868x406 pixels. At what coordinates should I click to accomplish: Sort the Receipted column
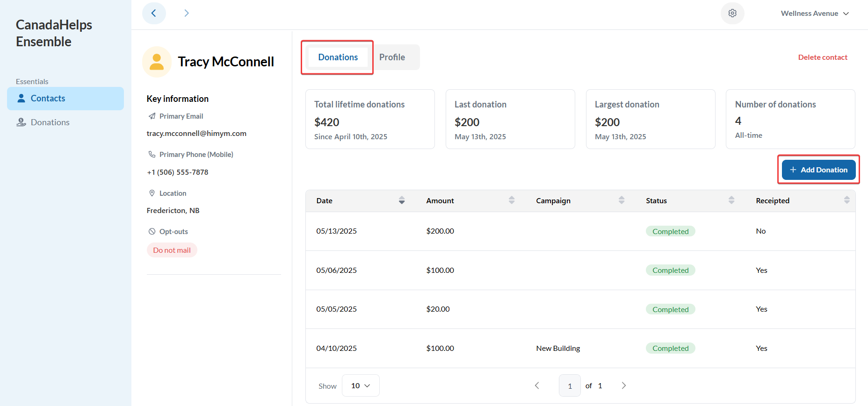coord(846,200)
